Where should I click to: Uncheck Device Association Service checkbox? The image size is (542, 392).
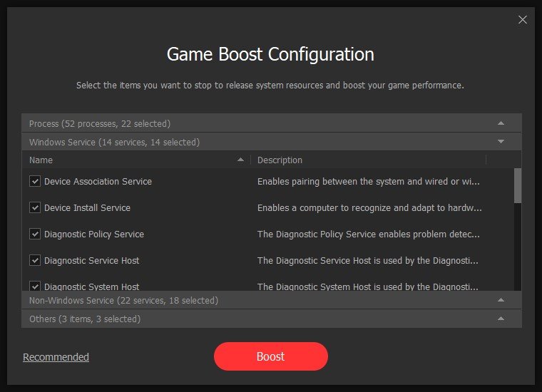35,181
